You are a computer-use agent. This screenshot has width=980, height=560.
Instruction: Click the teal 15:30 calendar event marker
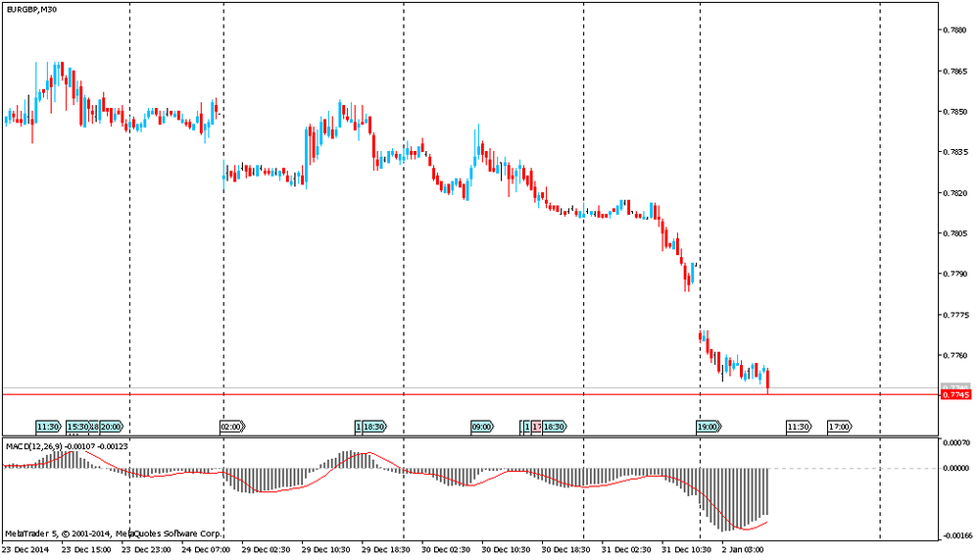(77, 427)
